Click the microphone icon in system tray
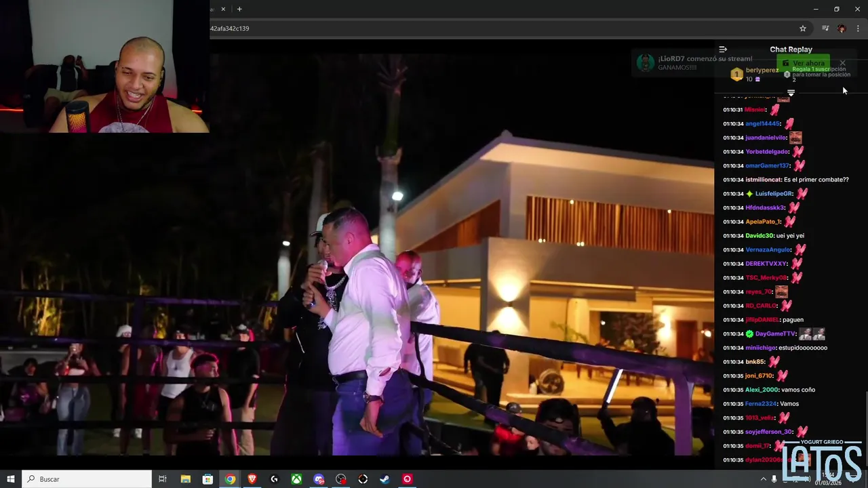 coord(774,479)
